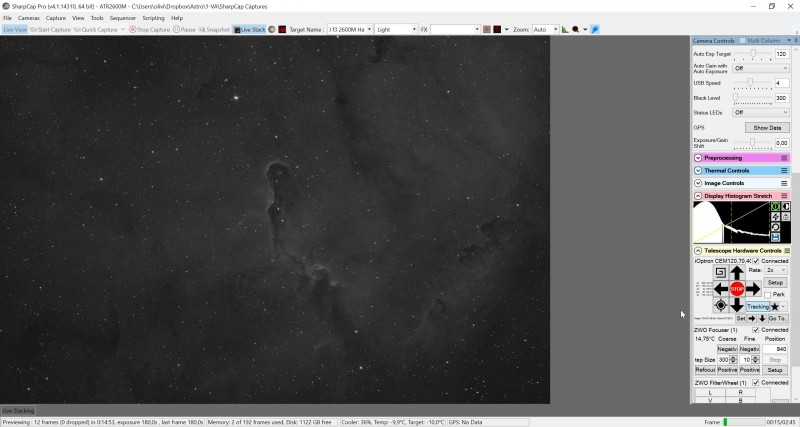Click the blue tool icon at toolbar end
This screenshot has width=800, height=427.
pyautogui.click(x=595, y=30)
